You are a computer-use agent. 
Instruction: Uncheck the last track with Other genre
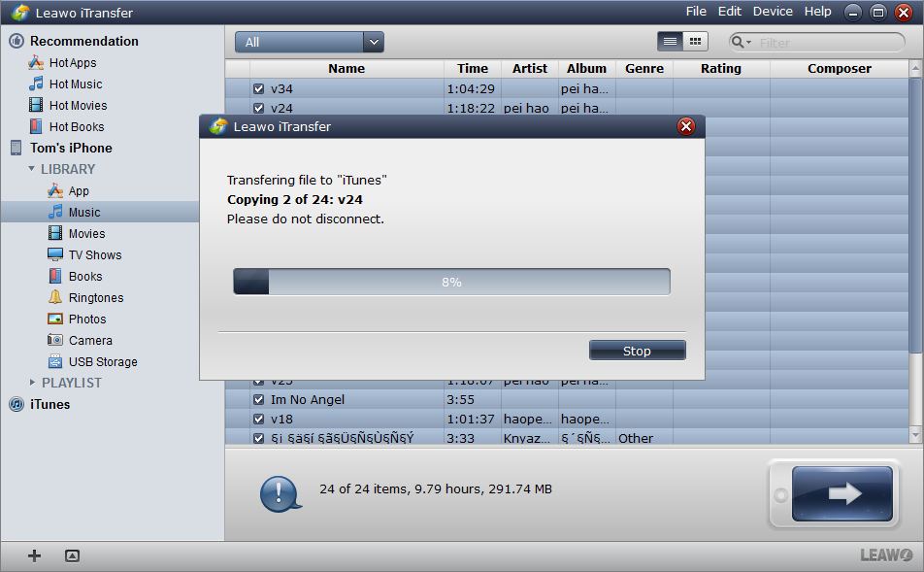click(258, 438)
